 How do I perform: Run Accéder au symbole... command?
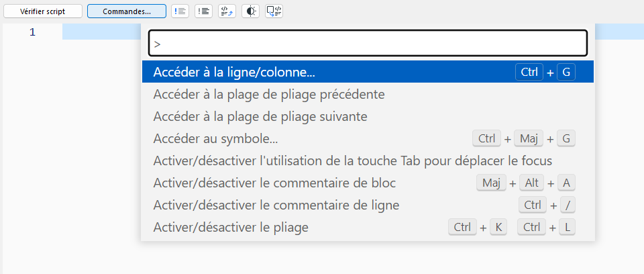(x=215, y=139)
